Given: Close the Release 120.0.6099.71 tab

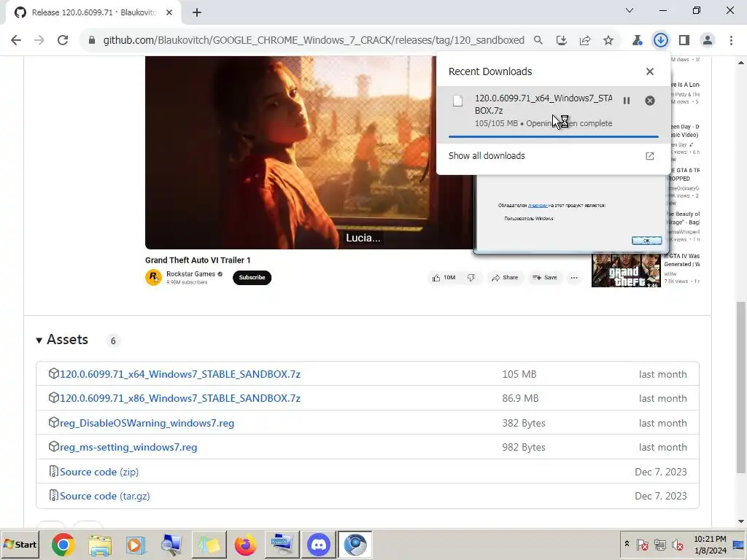Looking at the screenshot, I should (x=169, y=13).
